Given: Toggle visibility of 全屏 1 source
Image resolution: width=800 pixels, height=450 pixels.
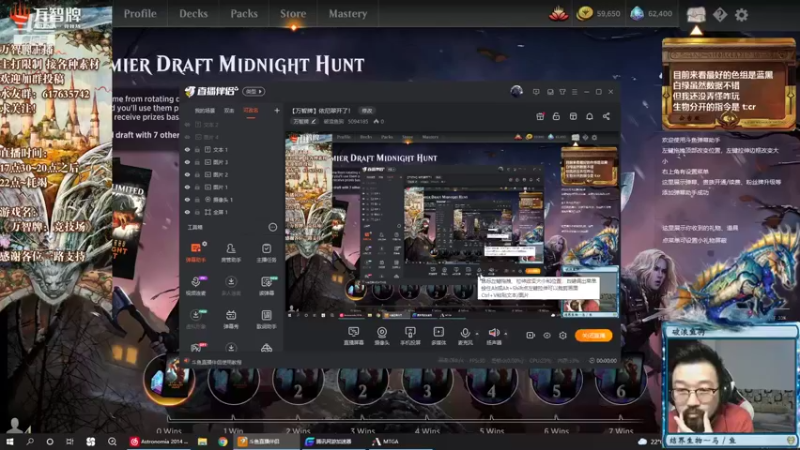Looking at the screenshot, I should click(187, 212).
